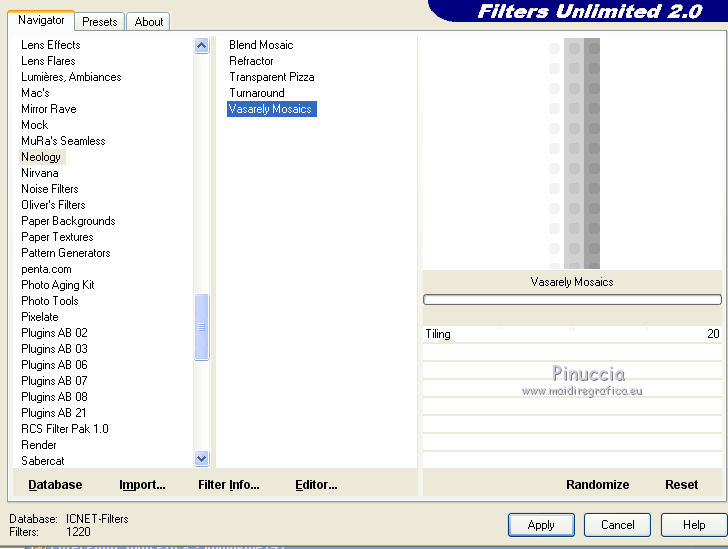
Task: Select the Blend Mosaic filter
Action: coord(261,45)
